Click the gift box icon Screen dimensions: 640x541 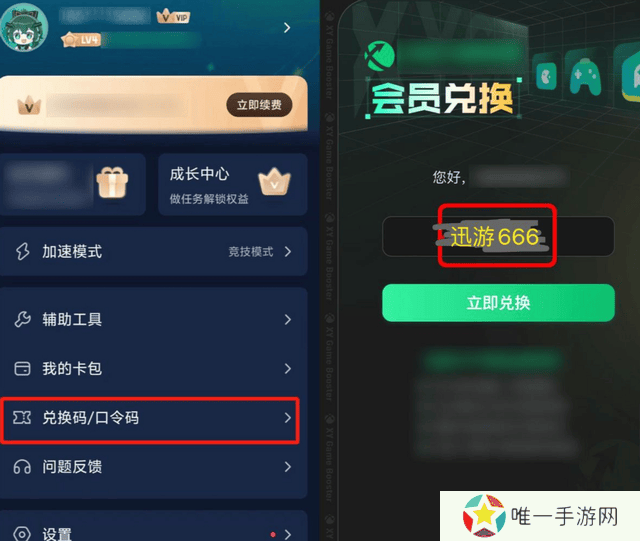coord(112,182)
